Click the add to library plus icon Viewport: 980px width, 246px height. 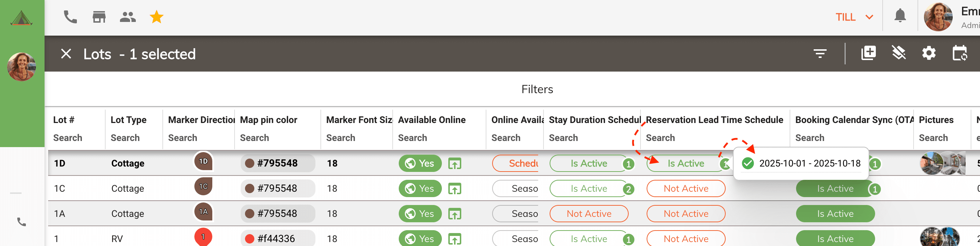868,53
